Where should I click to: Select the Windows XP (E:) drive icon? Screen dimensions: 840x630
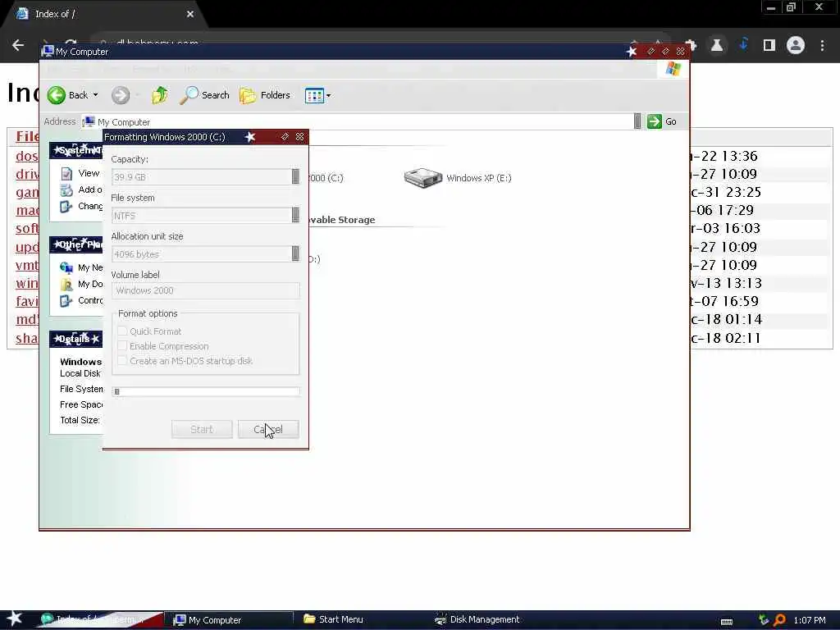click(422, 178)
